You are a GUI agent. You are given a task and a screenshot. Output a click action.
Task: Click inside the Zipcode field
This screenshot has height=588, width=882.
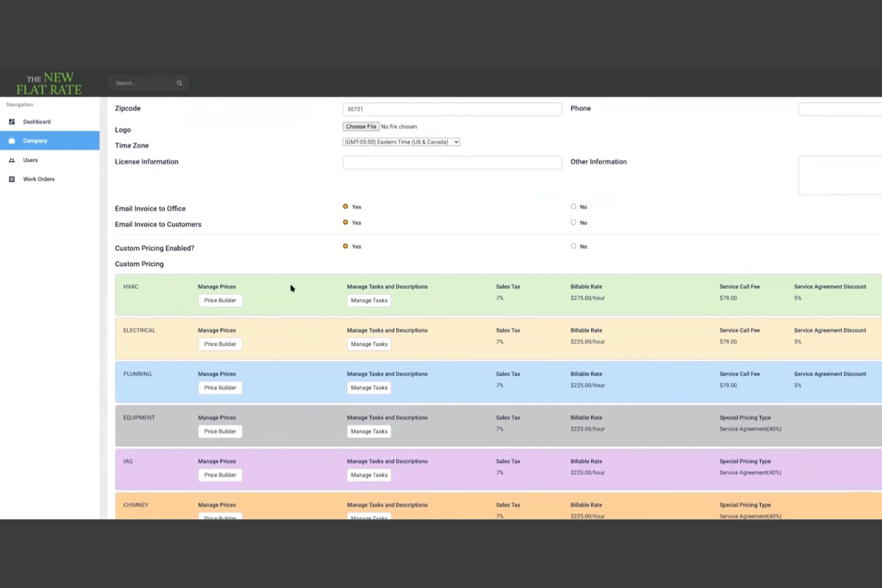coord(452,109)
